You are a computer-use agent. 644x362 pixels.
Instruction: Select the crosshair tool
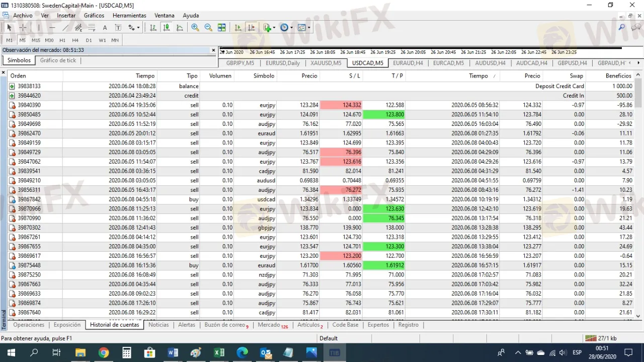(x=23, y=28)
